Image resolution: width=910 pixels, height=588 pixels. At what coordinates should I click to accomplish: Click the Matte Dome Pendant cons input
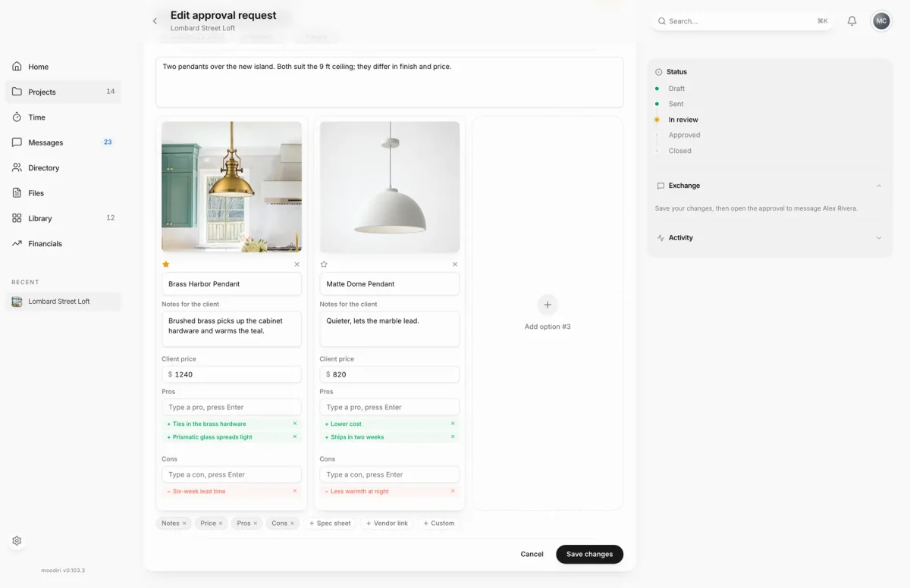pos(390,474)
